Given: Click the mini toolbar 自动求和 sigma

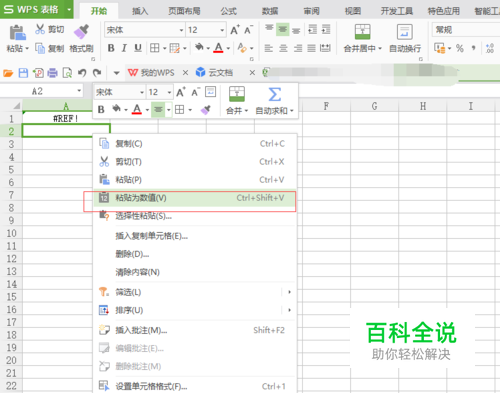Looking at the screenshot, I should click(x=275, y=94).
